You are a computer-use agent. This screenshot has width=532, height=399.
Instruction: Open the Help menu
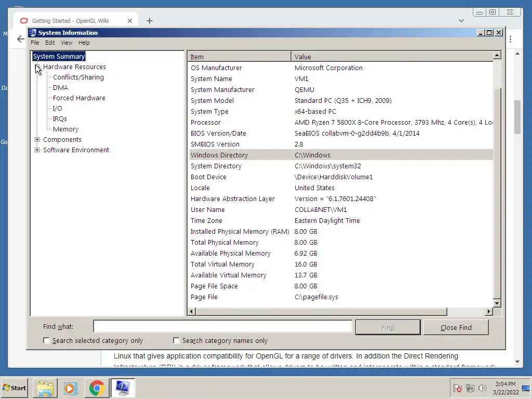click(84, 43)
